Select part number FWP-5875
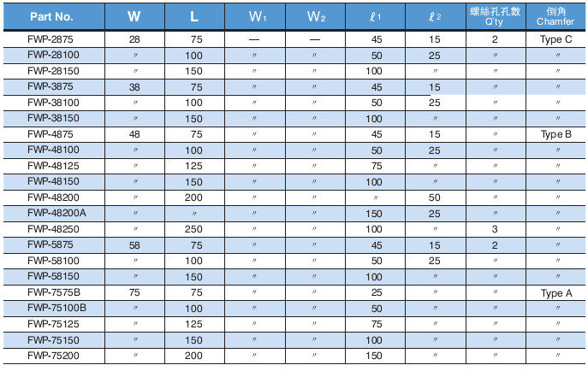588x371 pixels. pos(51,244)
